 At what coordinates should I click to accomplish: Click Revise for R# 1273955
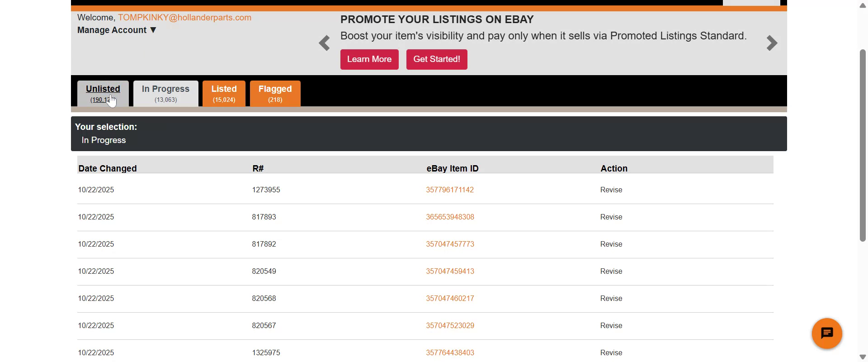(x=611, y=190)
